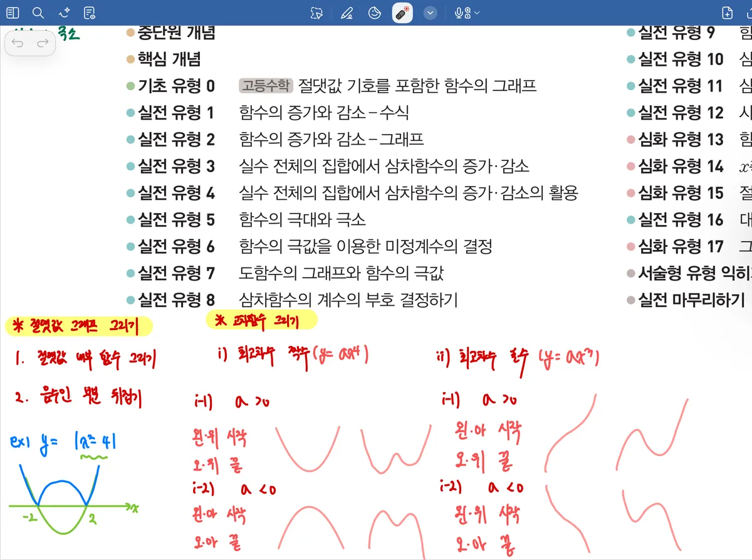Click '실전 유형 2' label
The image size is (752, 560).
176,139
